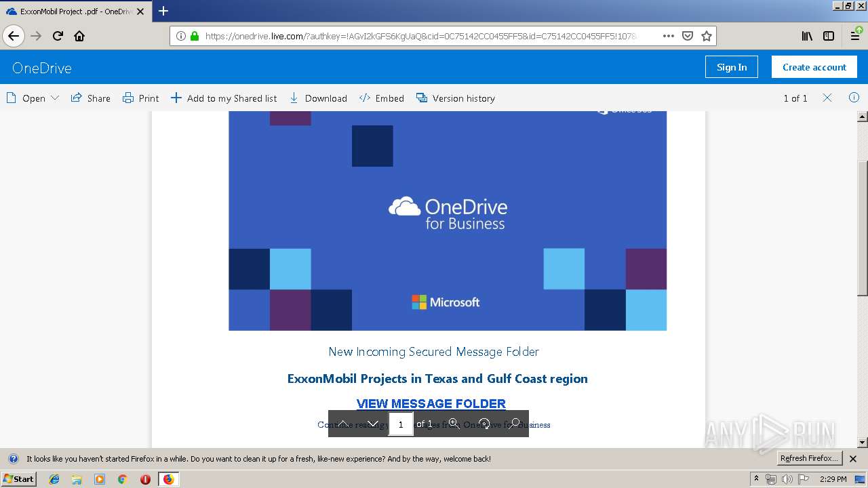The image size is (868, 488).
Task: Go to OneDrive home via logo text
Action: (x=42, y=68)
